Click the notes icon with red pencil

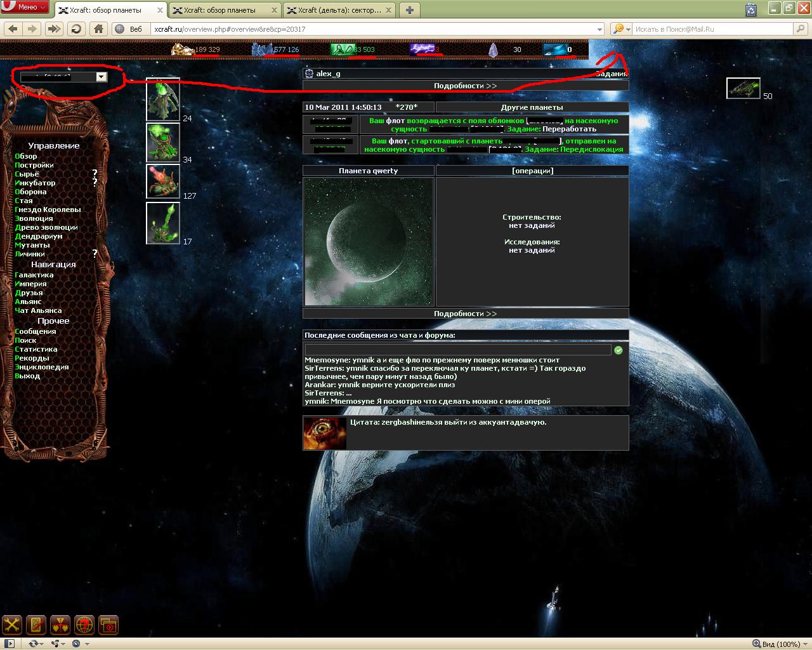(36, 625)
